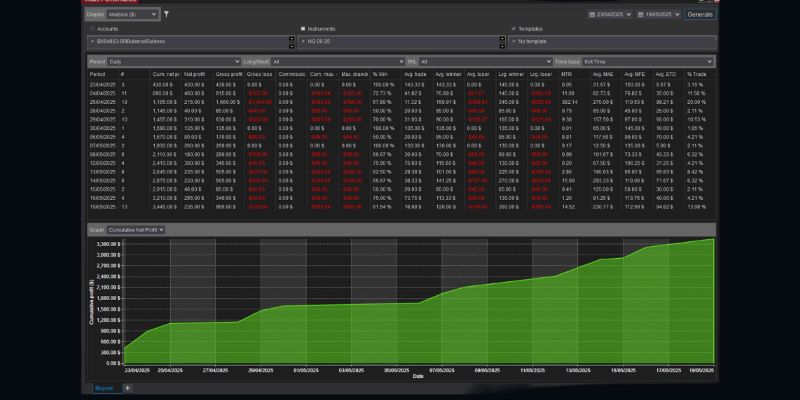Image resolution: width=800 pixels, height=400 pixels.
Task: Click the end date calendar icon
Action: point(640,15)
